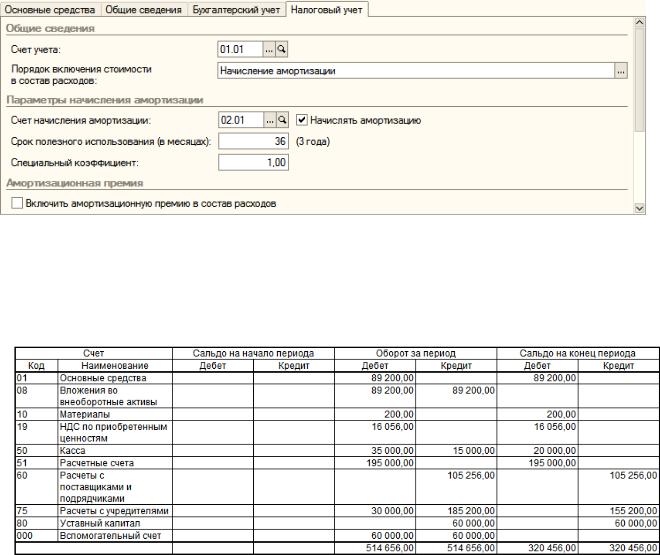
Task: Click the vertical scrollbar thumb
Action: click(639, 79)
